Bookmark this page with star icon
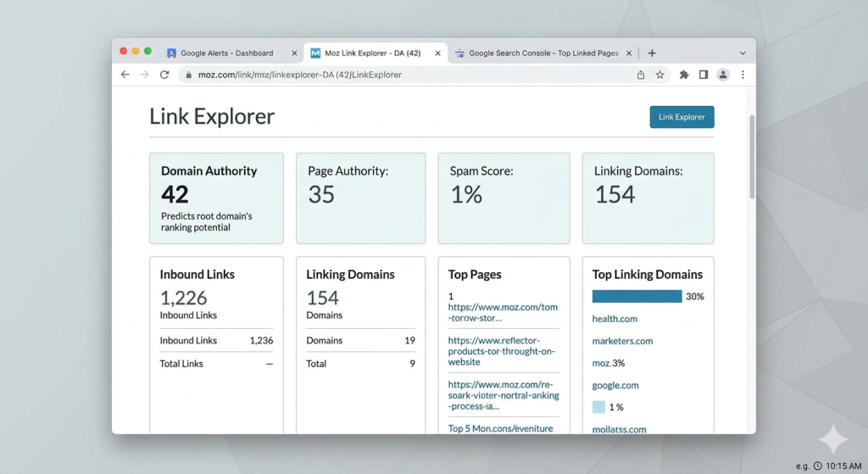Image resolution: width=868 pixels, height=474 pixels. pos(659,75)
